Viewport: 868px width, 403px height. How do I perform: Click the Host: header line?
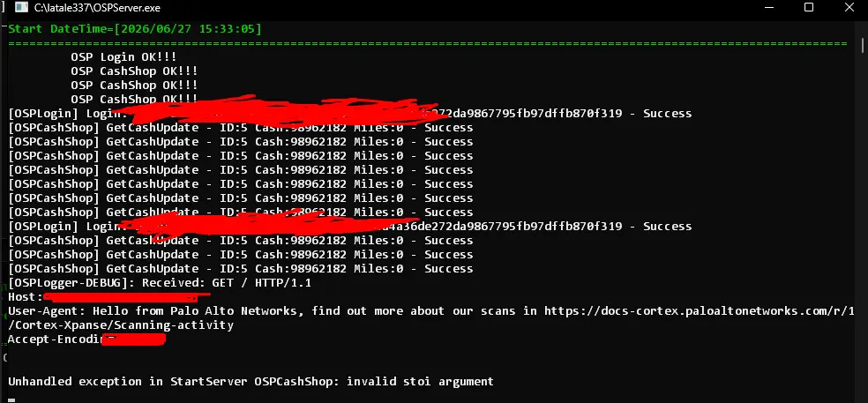[109, 297]
